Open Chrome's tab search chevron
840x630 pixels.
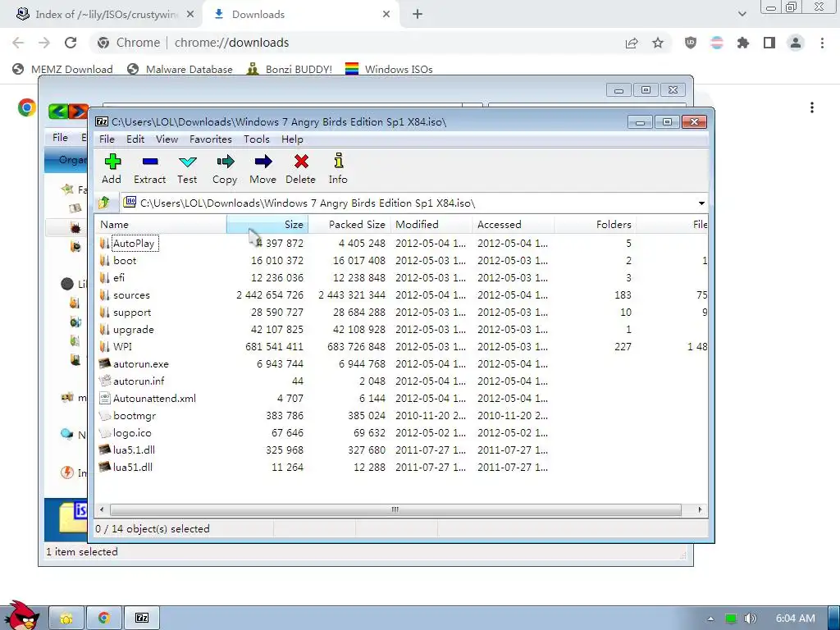pyautogui.click(x=742, y=14)
